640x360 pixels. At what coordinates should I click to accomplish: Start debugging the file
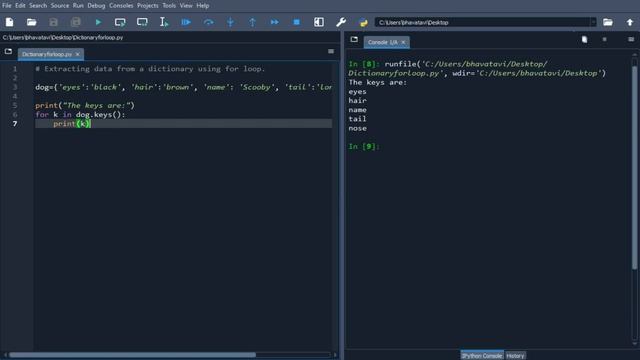coord(186,22)
